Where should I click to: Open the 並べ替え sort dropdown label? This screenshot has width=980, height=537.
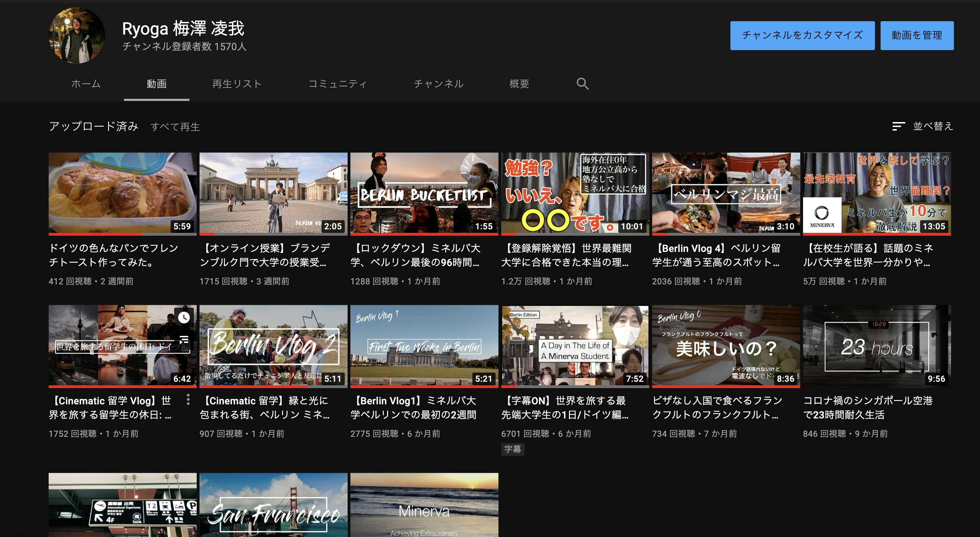933,126
